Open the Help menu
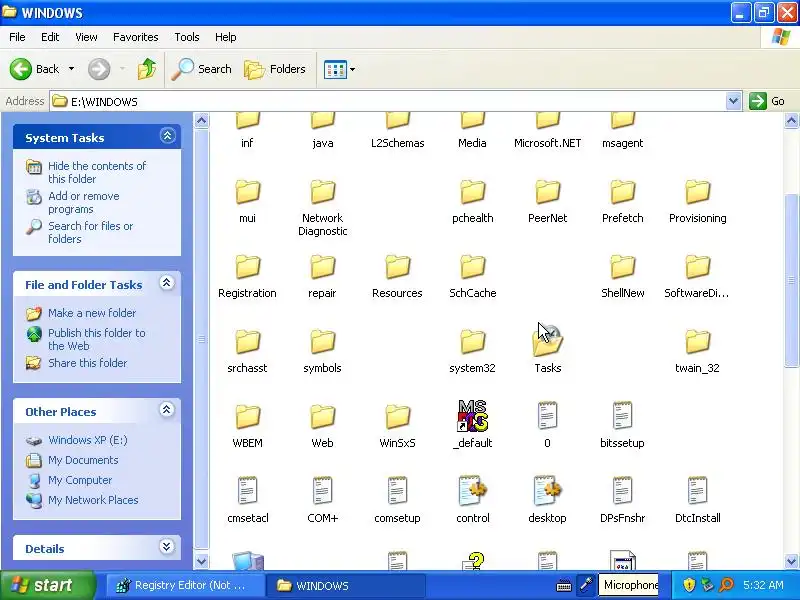 226,37
